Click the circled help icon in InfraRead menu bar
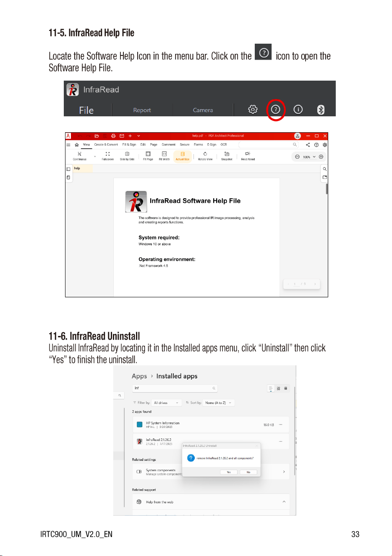Viewport: 392px width, 556px height. [x=275, y=110]
